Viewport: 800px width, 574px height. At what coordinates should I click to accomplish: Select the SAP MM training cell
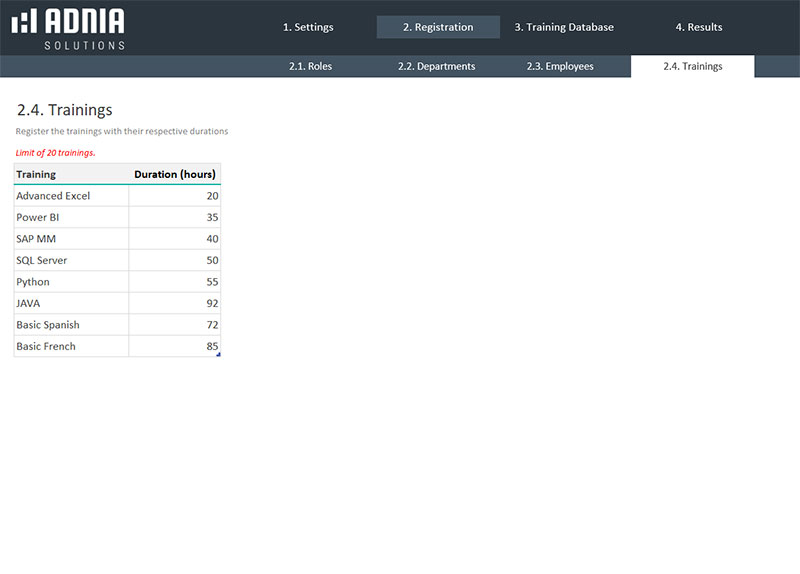click(71, 239)
